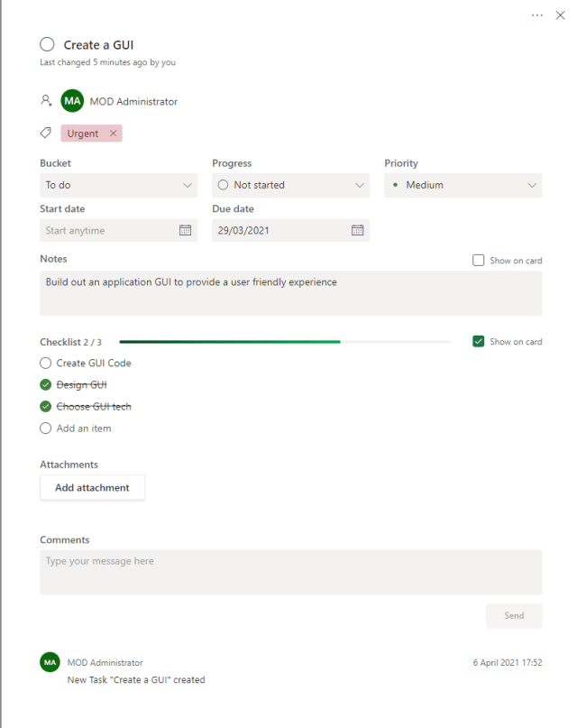Open the Due date calendar picker
Viewport: 577px width, 728px height.
(357, 230)
